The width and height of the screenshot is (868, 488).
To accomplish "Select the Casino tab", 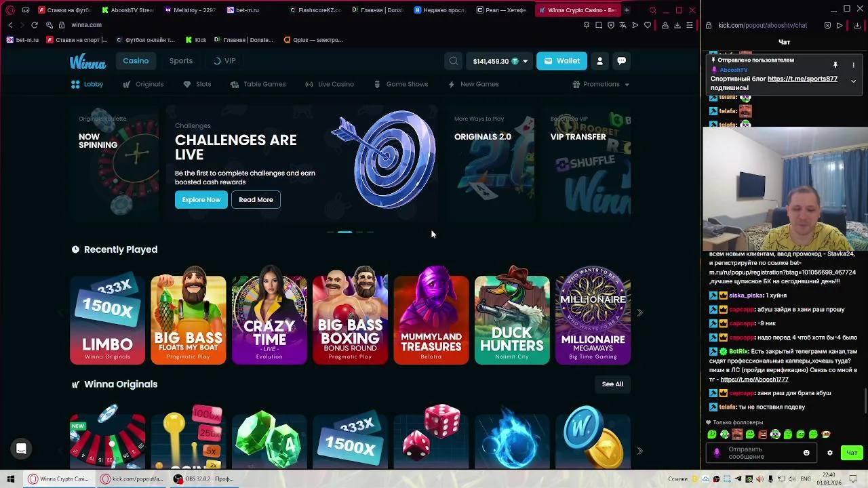I will [136, 61].
